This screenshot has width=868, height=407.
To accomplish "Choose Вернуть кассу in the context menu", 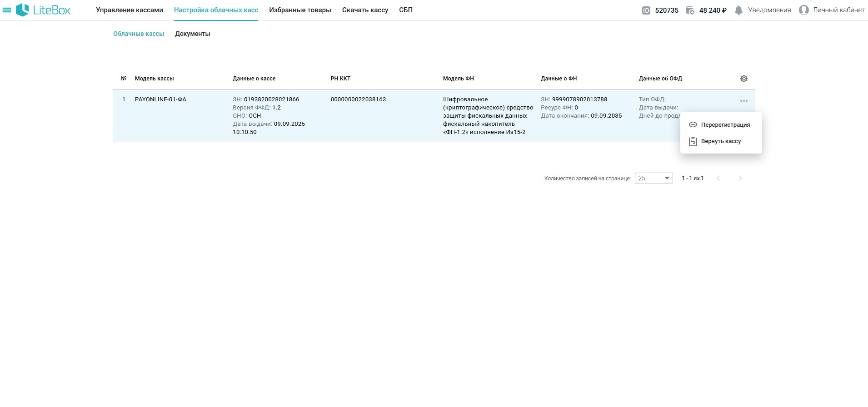I will (720, 141).
